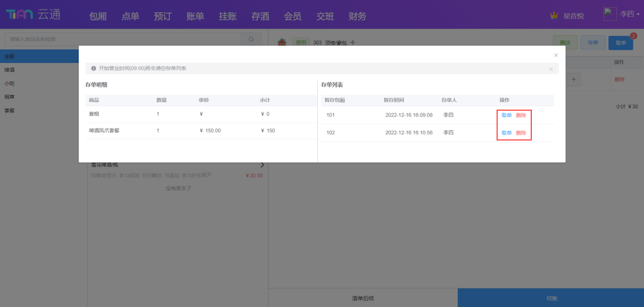Click the move-cross icon after 顶楼/豪包

352,43
